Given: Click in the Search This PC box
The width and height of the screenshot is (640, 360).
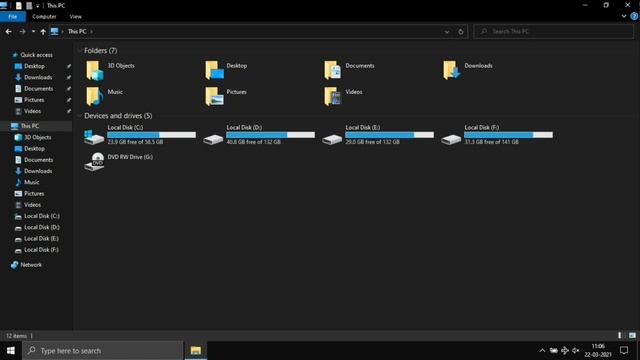Looking at the screenshot, I should [x=553, y=31].
